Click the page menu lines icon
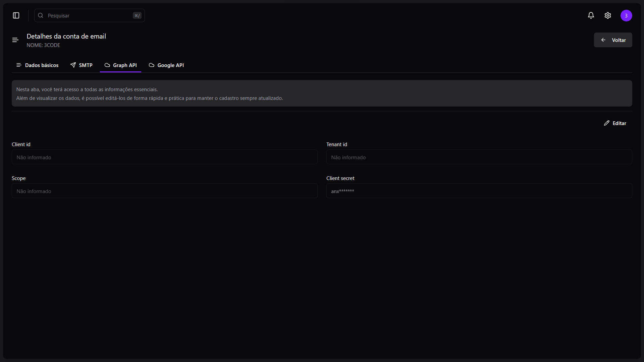This screenshot has width=644, height=362. click(x=15, y=40)
